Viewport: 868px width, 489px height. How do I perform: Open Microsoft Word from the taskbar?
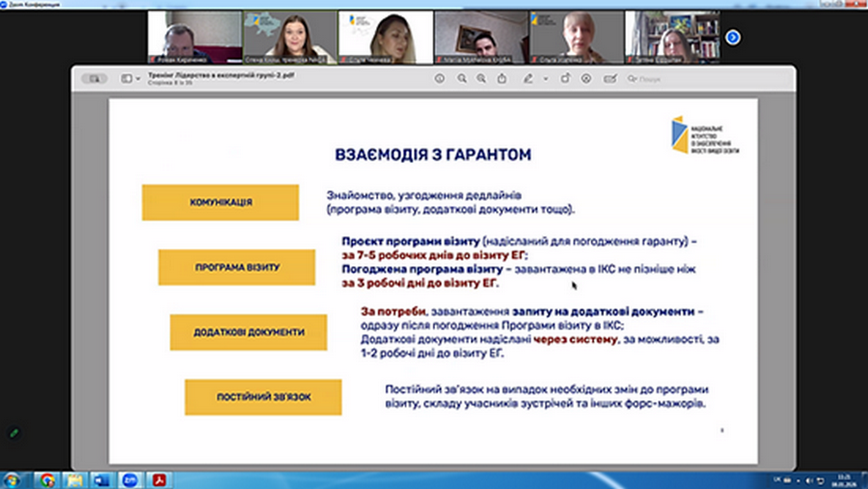[102, 479]
